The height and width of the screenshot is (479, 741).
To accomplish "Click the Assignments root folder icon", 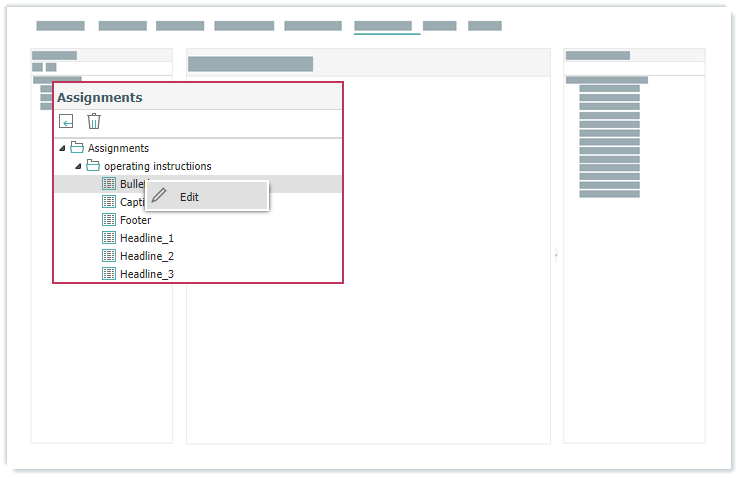I will pos(77,148).
